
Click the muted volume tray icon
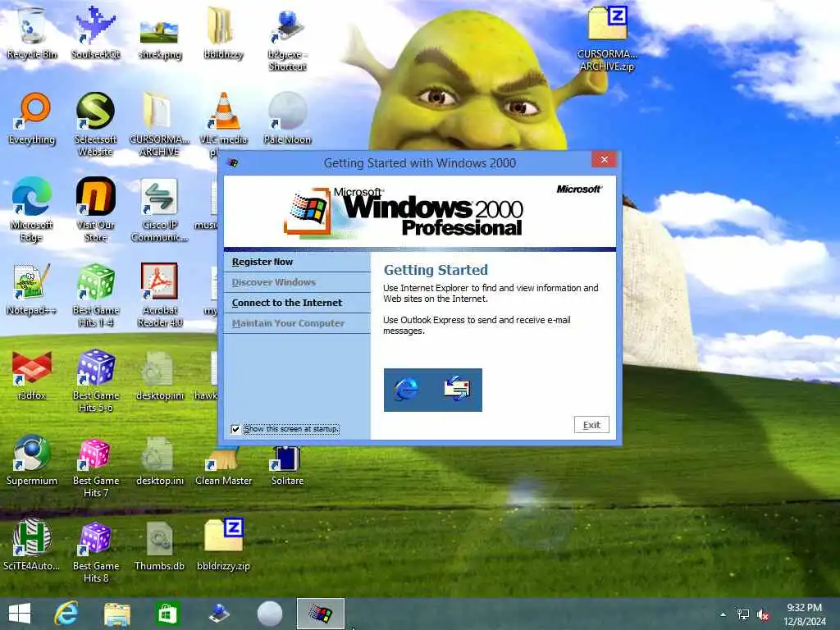[x=763, y=614]
